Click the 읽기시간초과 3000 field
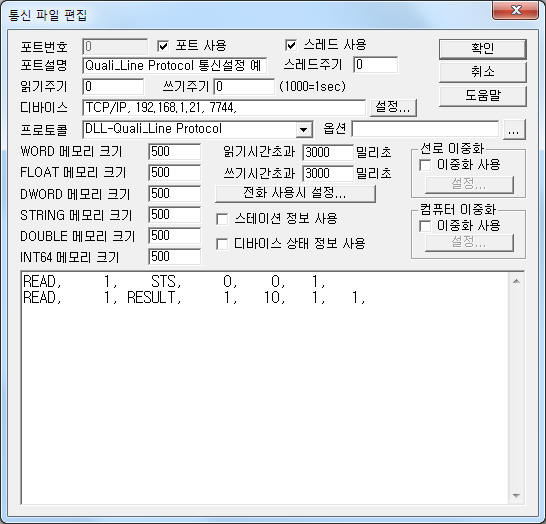The image size is (546, 524). click(x=328, y=152)
